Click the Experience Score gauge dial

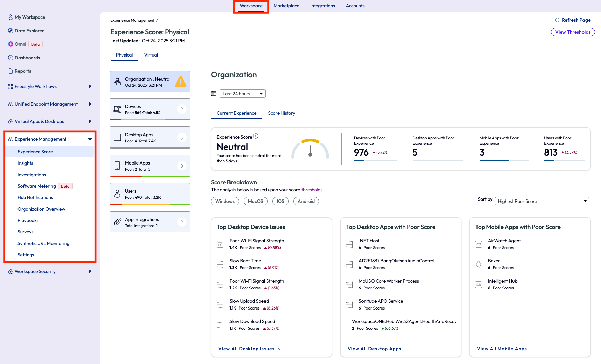tap(310, 149)
